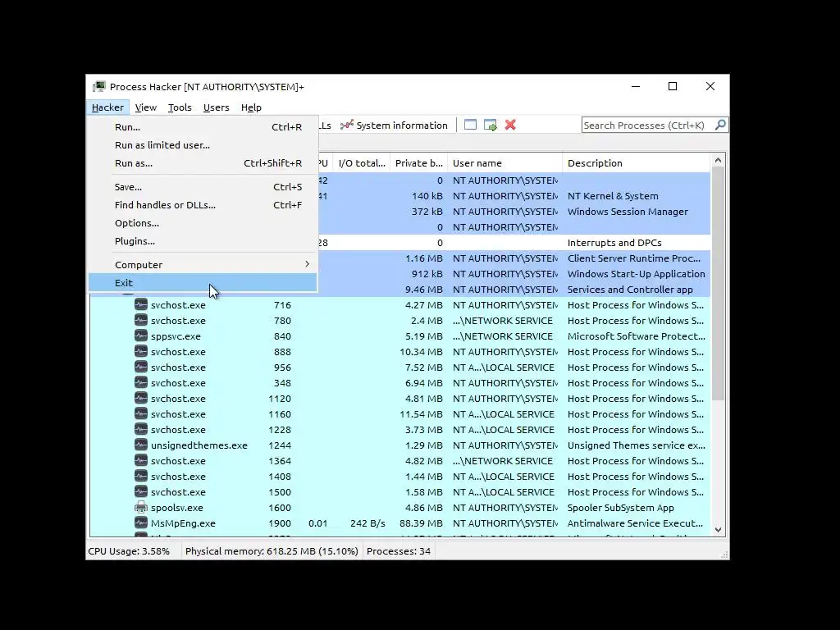Click 'Client Server Runtime Proc...' description
This screenshot has height=630, width=840.
coord(634,258)
